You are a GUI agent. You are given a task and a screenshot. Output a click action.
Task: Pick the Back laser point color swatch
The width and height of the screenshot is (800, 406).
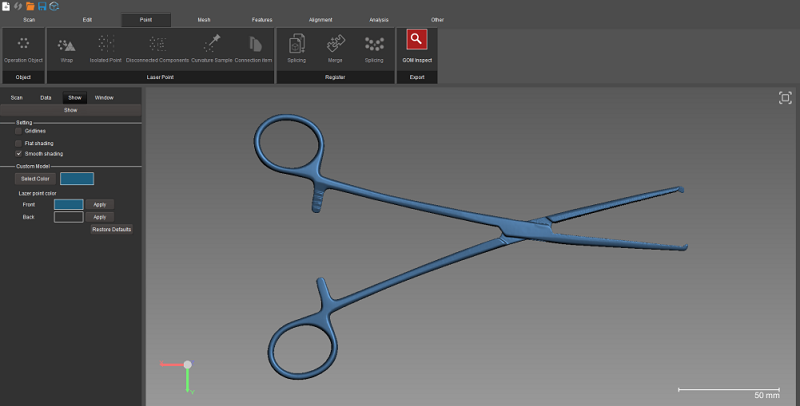[x=69, y=217]
